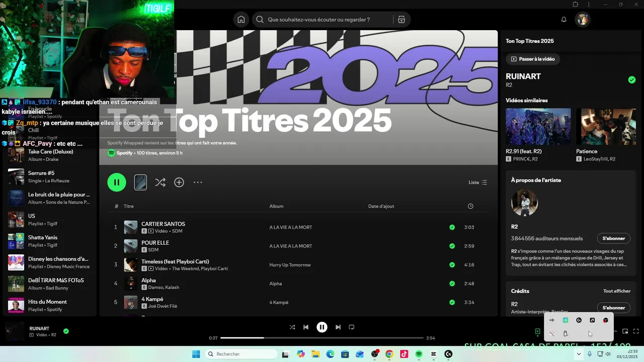Sort by duration clock icon header
The width and height of the screenshot is (644, 362).
pos(470,206)
